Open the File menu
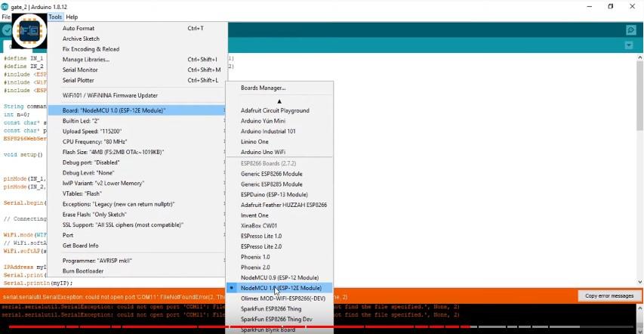644x334 pixels. pos(6,17)
